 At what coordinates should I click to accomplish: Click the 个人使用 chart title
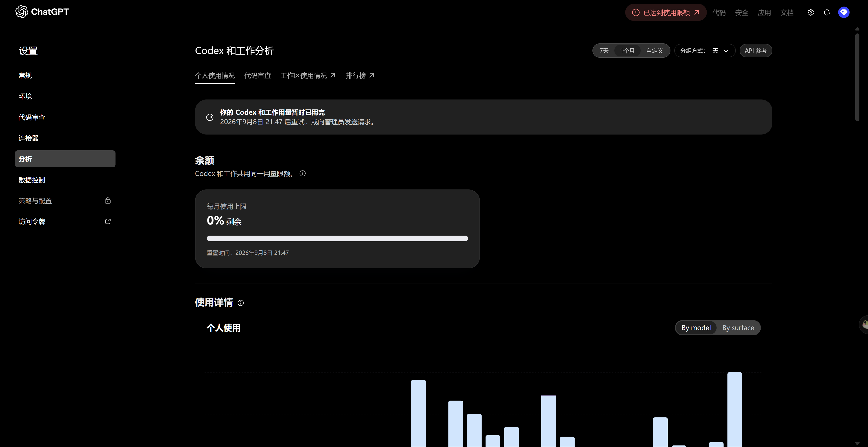223,328
